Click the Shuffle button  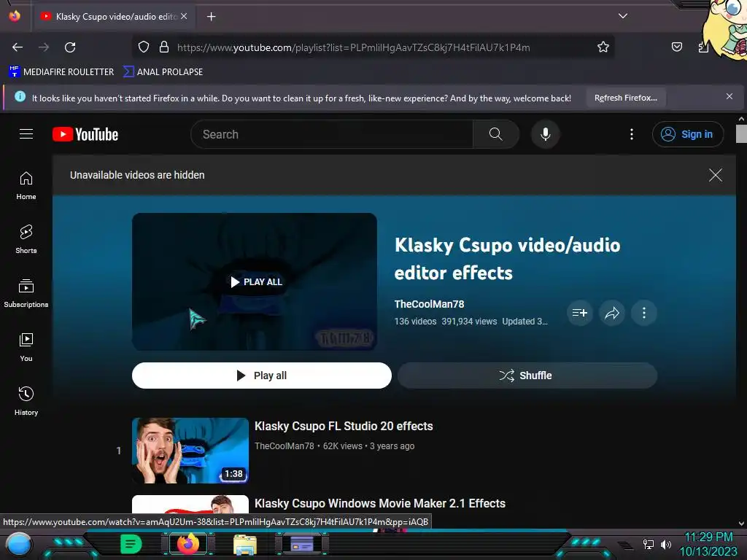click(x=527, y=376)
